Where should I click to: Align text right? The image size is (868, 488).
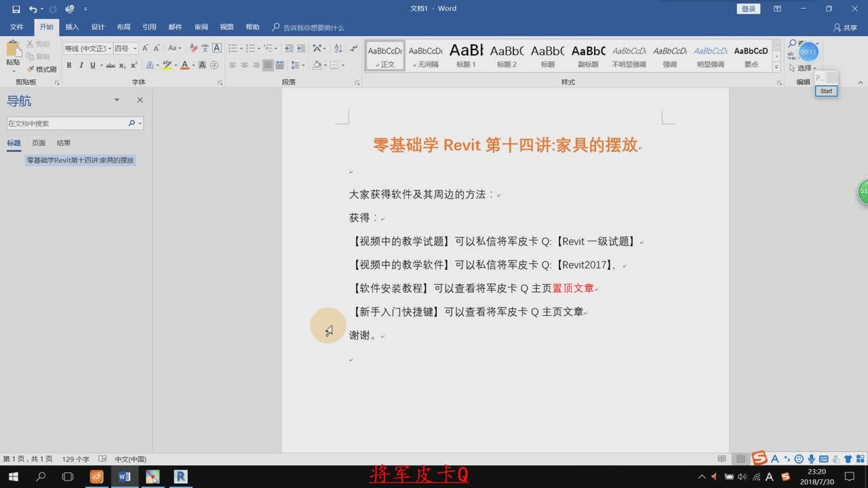click(x=256, y=66)
